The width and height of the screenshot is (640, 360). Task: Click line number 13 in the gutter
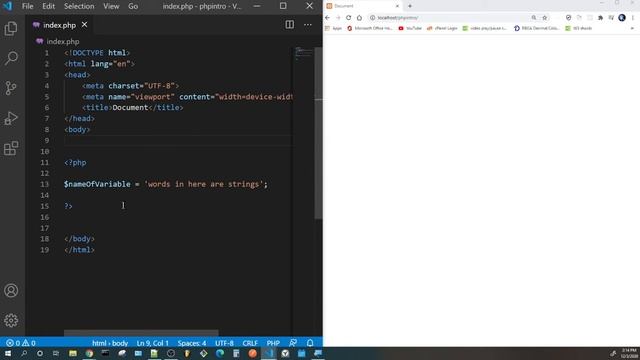(x=44, y=184)
